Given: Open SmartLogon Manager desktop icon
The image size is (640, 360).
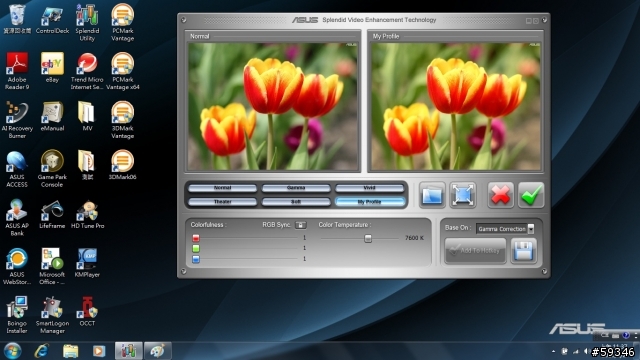Looking at the screenshot, I should (x=52, y=315).
